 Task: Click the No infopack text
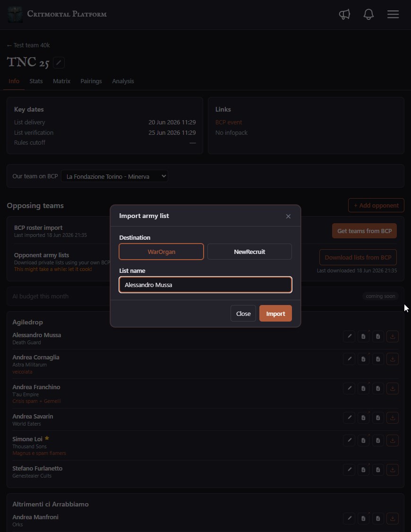[x=231, y=133]
